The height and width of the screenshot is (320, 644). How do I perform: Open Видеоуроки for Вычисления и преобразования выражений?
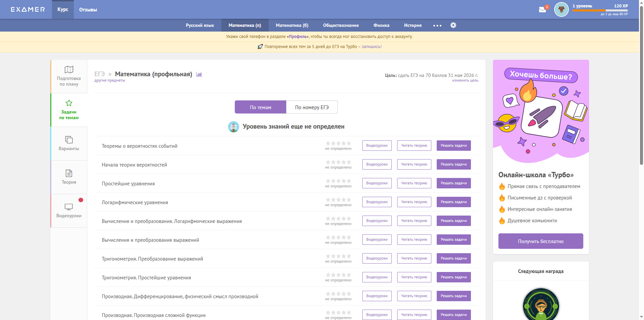pos(377,239)
